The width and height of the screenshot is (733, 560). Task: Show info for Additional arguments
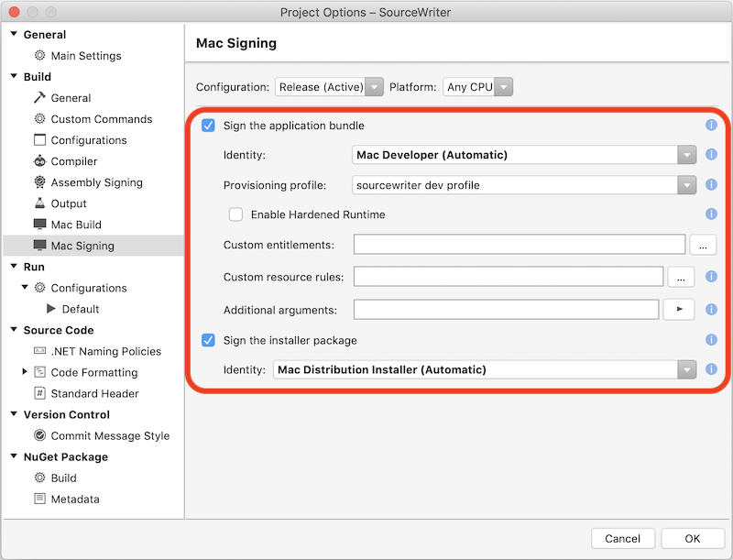click(711, 310)
